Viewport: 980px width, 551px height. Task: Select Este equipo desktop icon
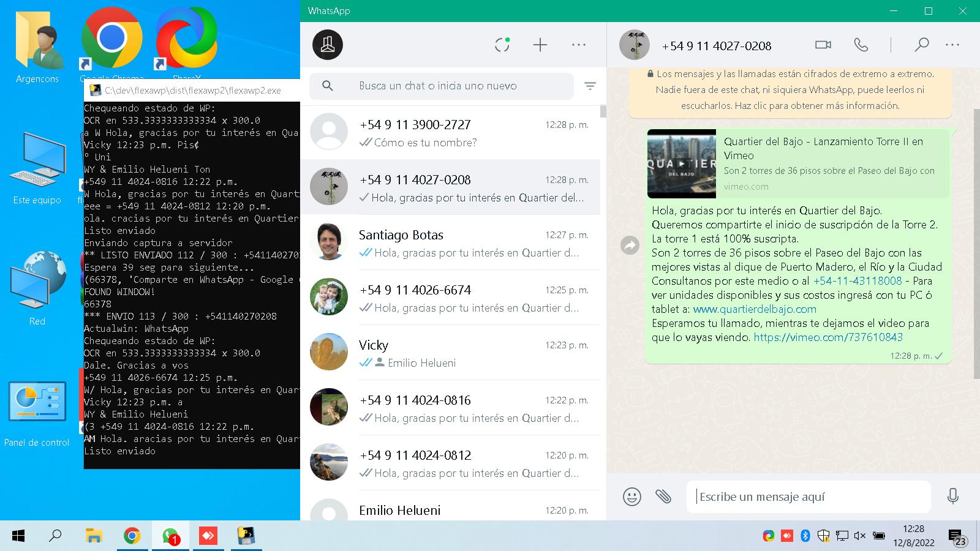[x=37, y=168]
